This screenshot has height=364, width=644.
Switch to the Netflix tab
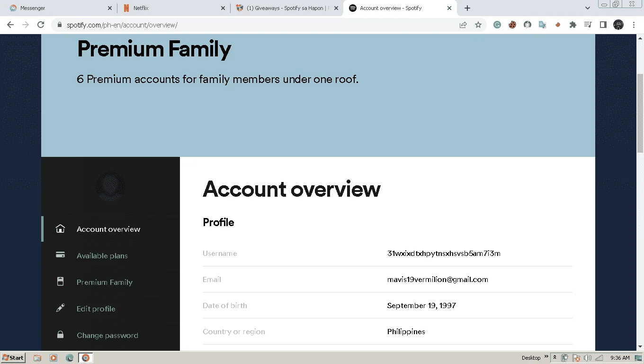tap(173, 8)
